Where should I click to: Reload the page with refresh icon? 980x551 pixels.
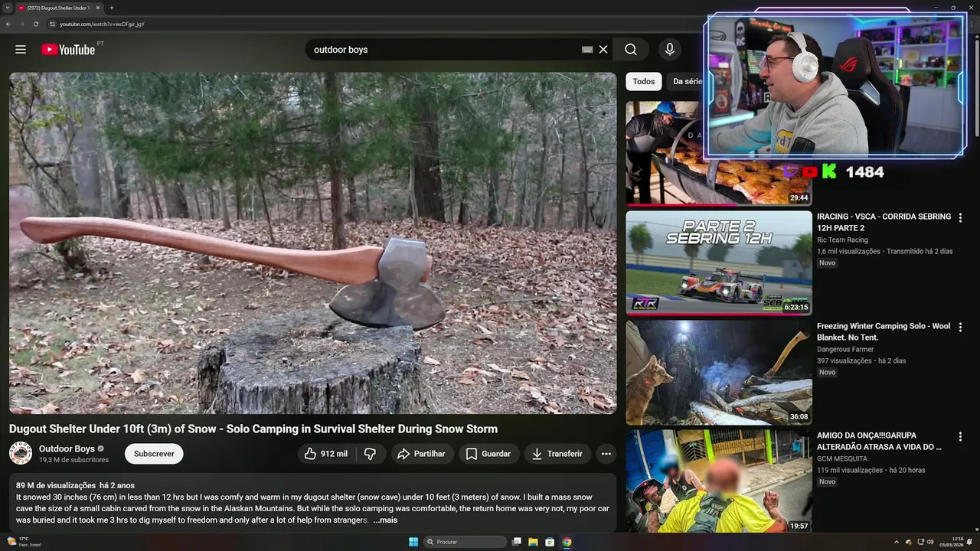[x=35, y=24]
